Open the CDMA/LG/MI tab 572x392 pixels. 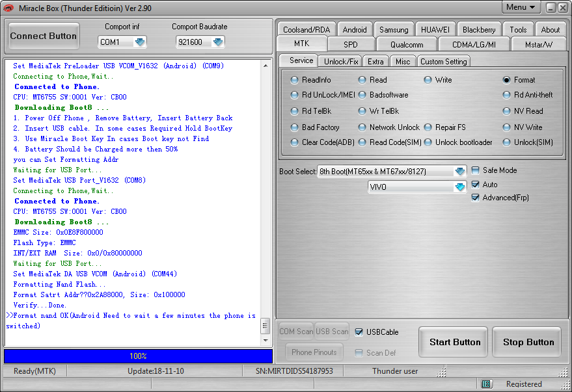click(474, 44)
